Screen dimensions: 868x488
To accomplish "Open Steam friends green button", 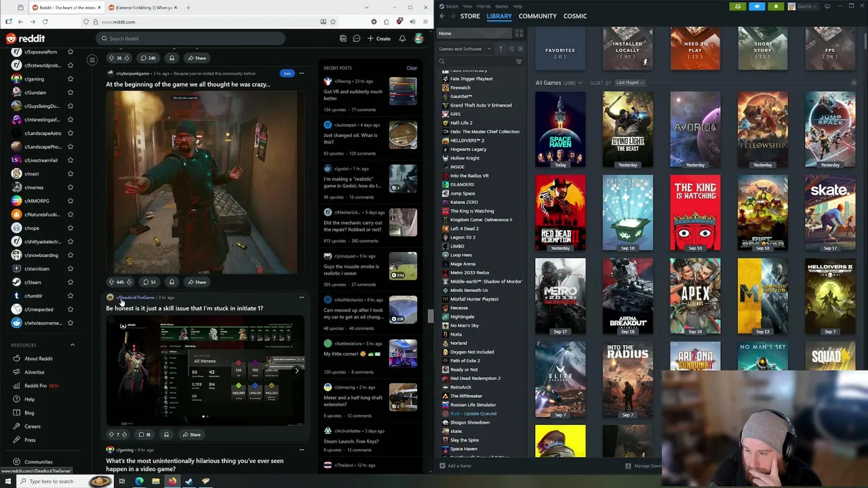I will point(738,6).
